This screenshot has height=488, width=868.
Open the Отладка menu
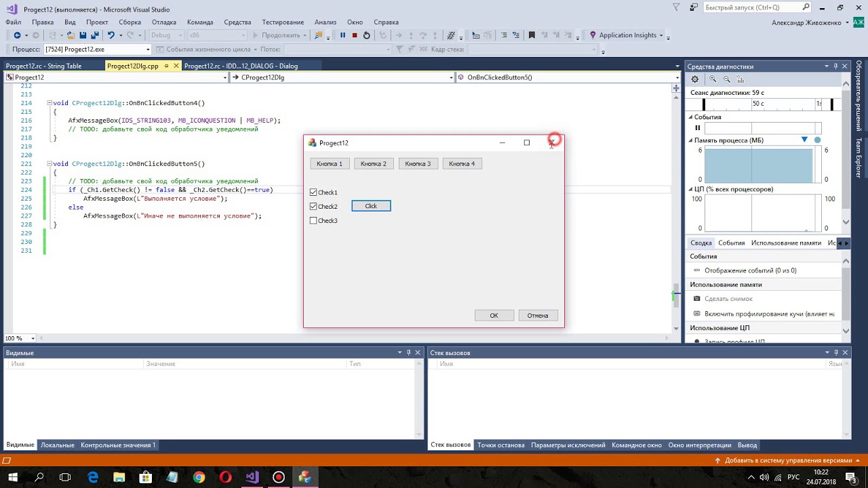(x=164, y=22)
